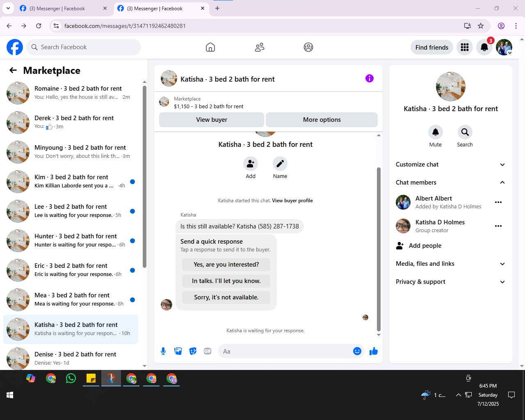Open Mea conversation in list

click(71, 300)
